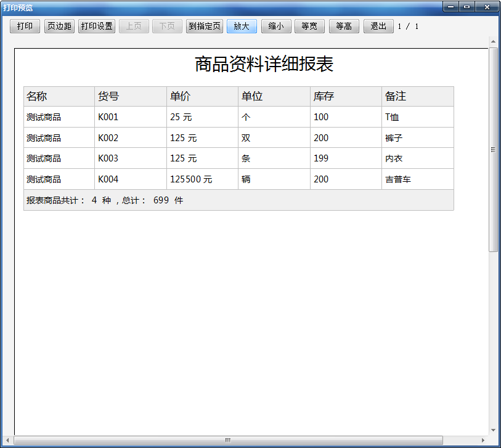
Task: Click the horizontal scrollbar right arrow
Action: 483,441
